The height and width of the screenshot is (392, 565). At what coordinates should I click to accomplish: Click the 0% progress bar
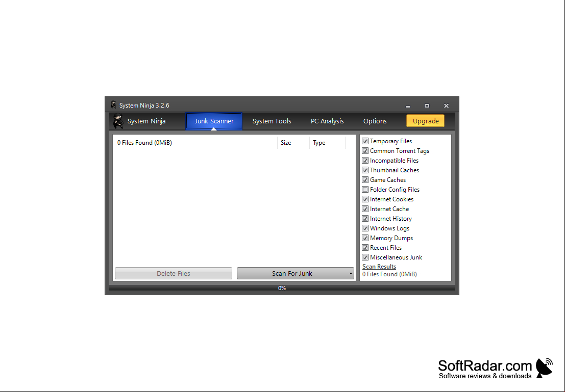(282, 288)
